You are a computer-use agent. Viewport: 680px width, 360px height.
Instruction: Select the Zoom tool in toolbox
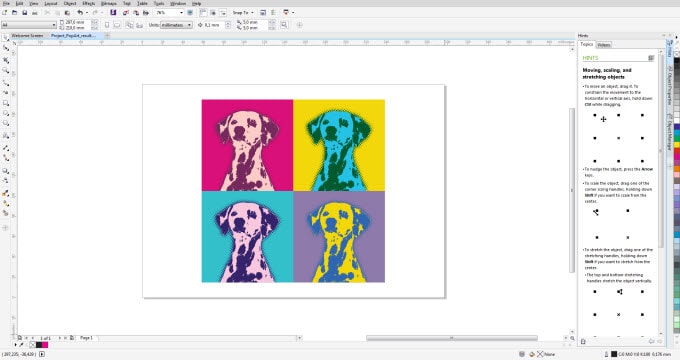coord(6,70)
